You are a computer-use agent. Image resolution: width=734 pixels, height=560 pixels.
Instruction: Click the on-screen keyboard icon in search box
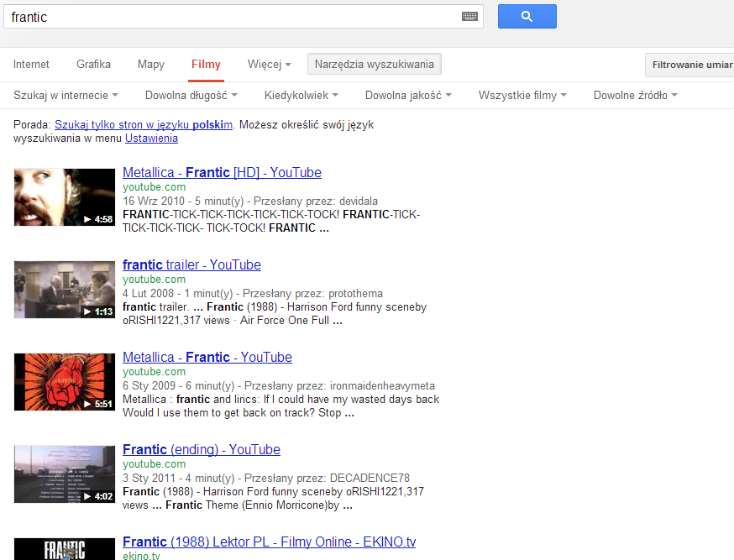click(470, 16)
